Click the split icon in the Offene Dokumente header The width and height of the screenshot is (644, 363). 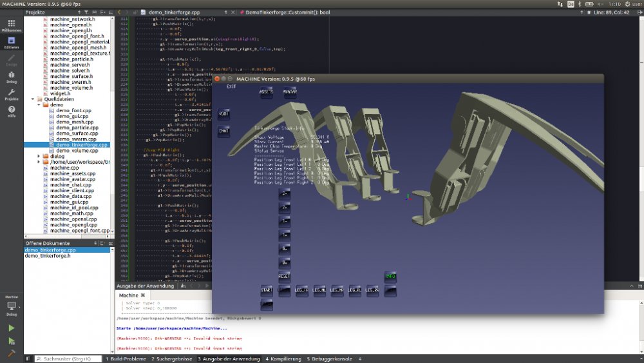[102, 243]
